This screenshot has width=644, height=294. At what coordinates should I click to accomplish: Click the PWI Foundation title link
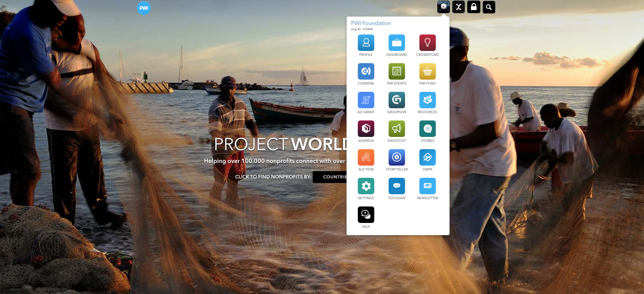click(371, 23)
